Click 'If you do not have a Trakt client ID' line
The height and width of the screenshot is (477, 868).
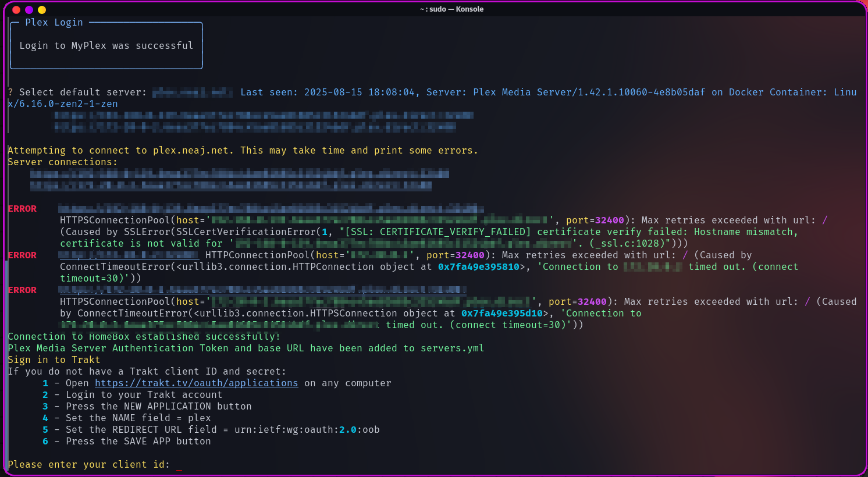147,371
